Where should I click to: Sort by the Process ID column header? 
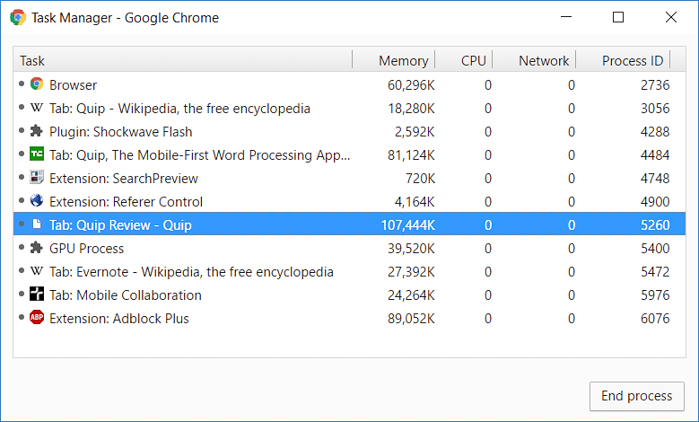(x=632, y=61)
